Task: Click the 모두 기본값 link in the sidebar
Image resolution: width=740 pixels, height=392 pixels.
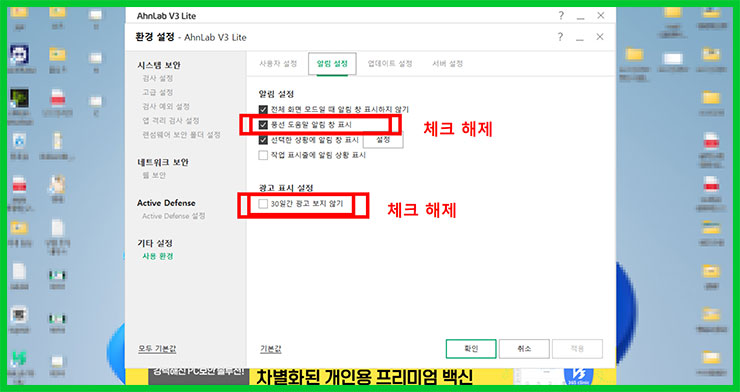Action: tap(157, 349)
